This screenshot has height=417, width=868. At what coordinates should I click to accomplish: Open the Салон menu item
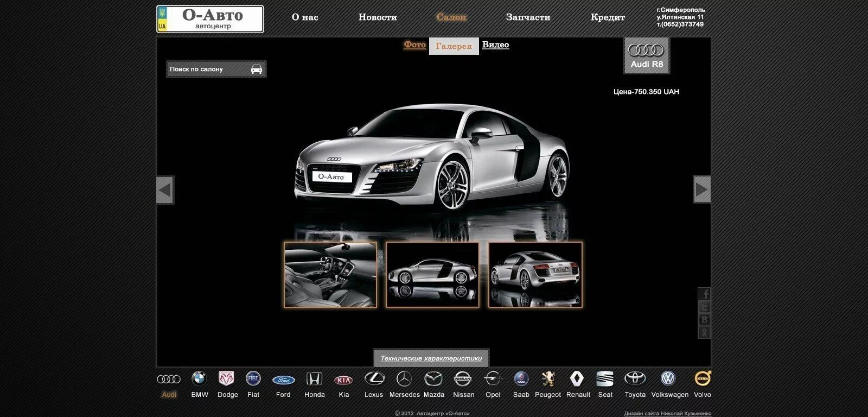pyautogui.click(x=451, y=17)
